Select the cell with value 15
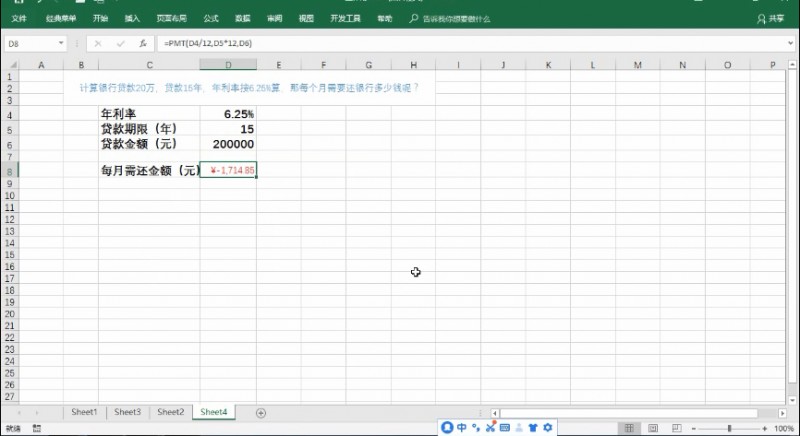The height and width of the screenshot is (436, 800). click(x=228, y=129)
